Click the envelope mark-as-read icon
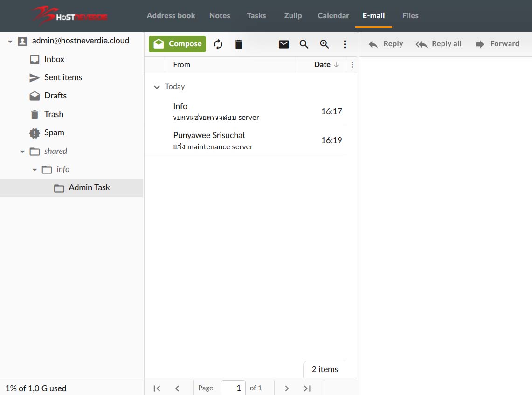Viewport: 532px width, 395px height. [283, 44]
